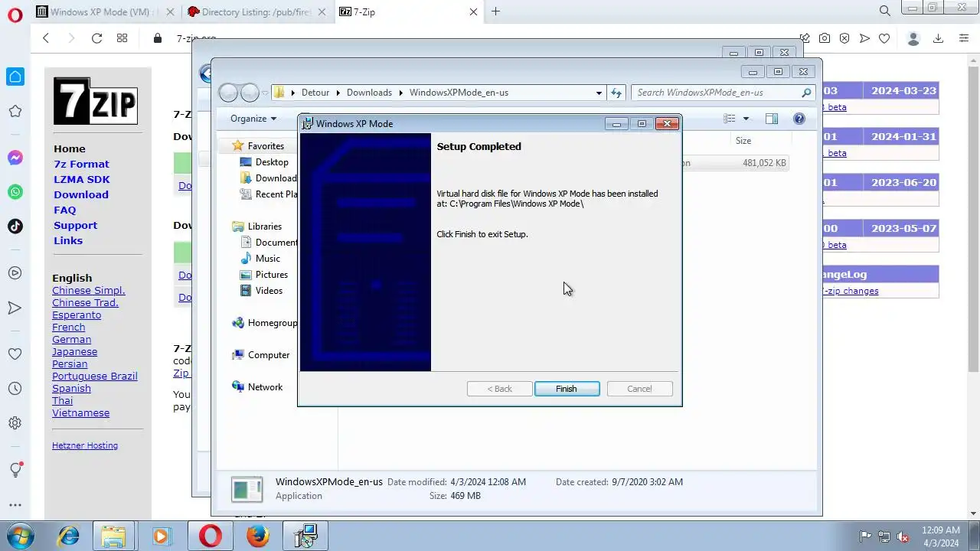This screenshot has height=551, width=980.
Task: Expand Detour breadcrumb arrow in address bar
Action: 338,93
